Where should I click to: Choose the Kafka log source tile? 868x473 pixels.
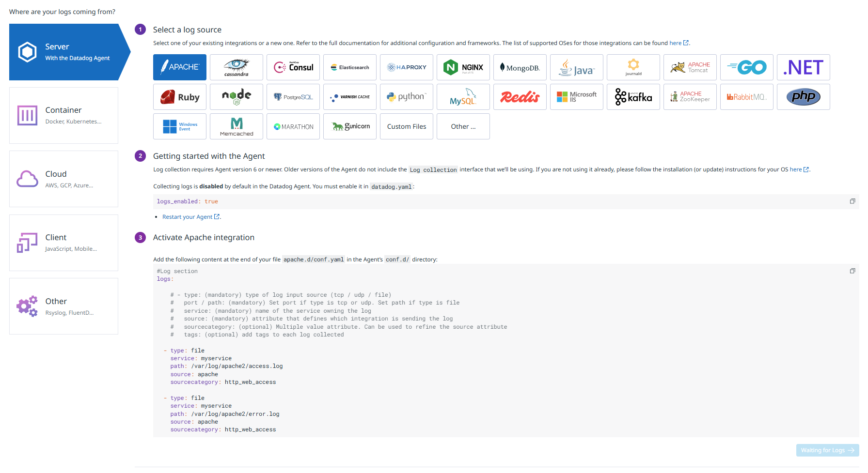point(633,97)
